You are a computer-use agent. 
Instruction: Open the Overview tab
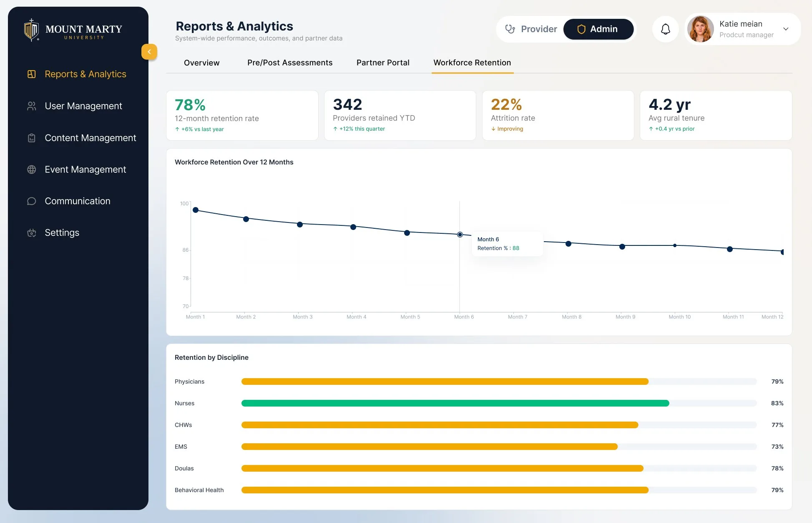click(x=201, y=63)
